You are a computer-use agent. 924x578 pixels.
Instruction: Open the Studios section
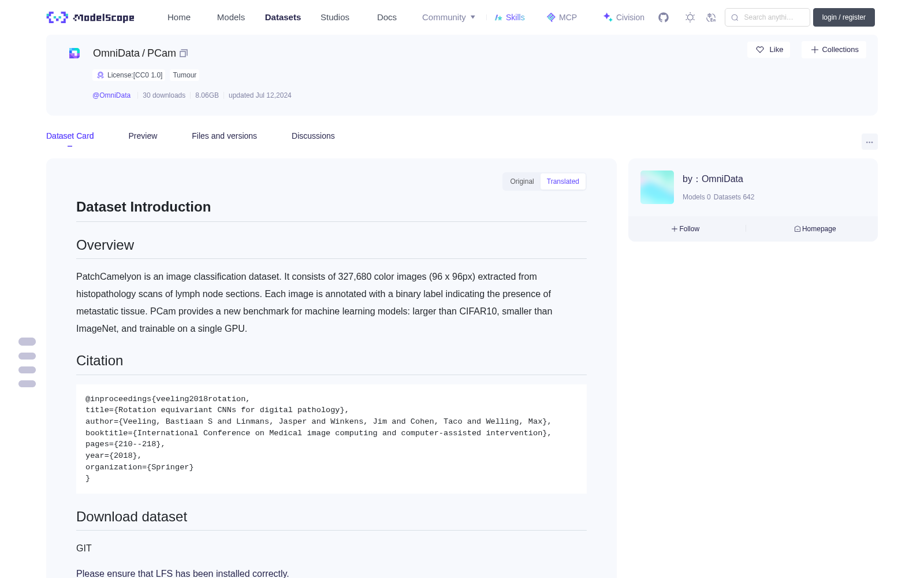click(x=335, y=17)
